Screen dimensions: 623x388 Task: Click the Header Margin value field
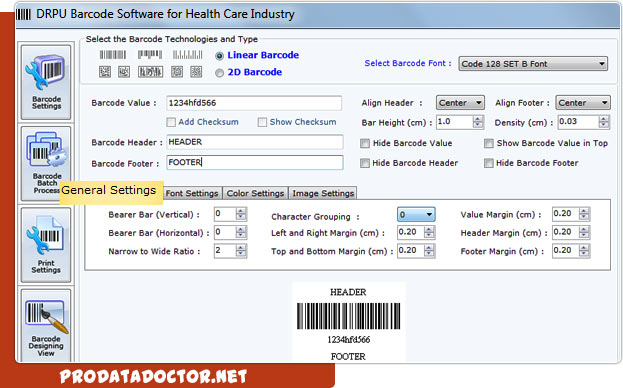click(x=565, y=232)
